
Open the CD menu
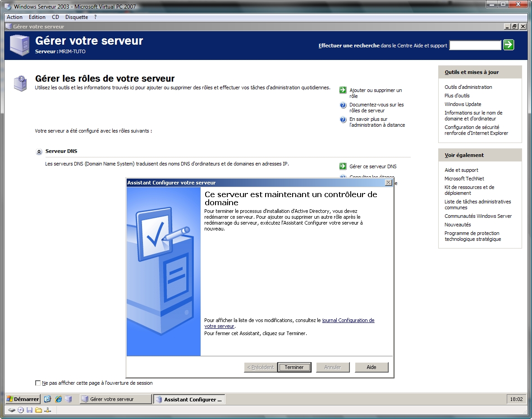click(55, 17)
